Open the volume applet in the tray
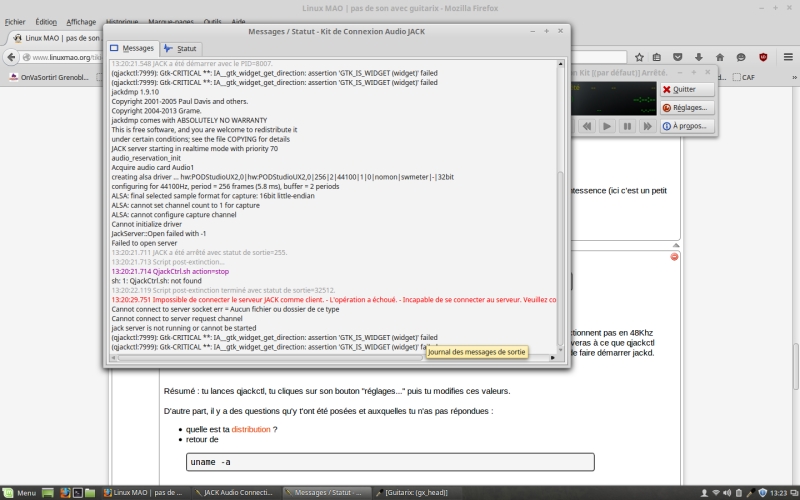The height and width of the screenshot is (500, 800). 727,493
